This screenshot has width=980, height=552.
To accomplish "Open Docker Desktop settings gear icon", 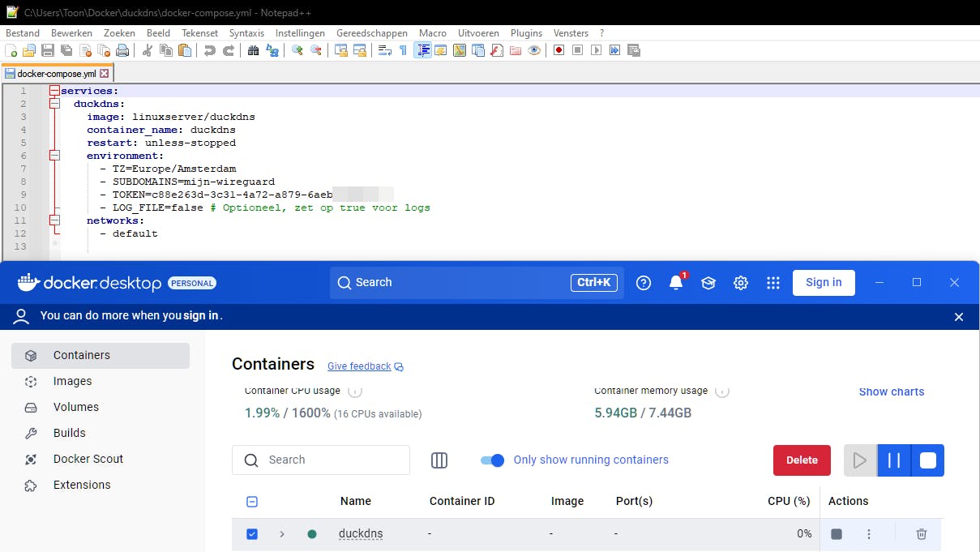I will [x=741, y=283].
